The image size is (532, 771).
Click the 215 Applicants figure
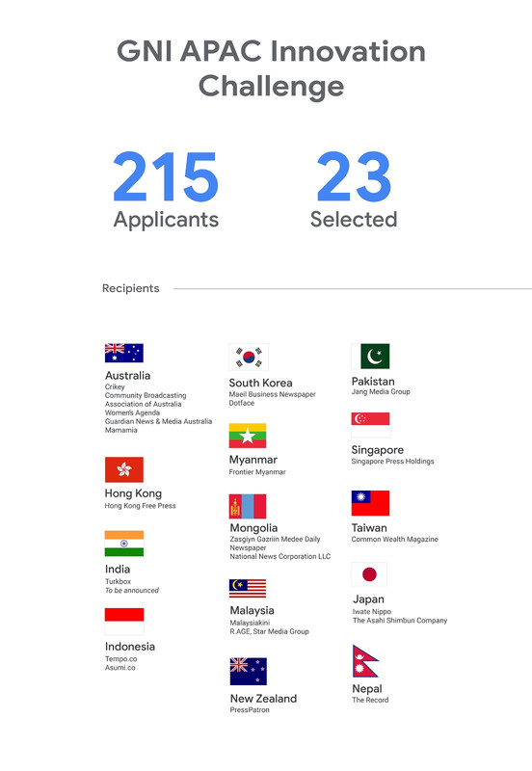[166, 190]
